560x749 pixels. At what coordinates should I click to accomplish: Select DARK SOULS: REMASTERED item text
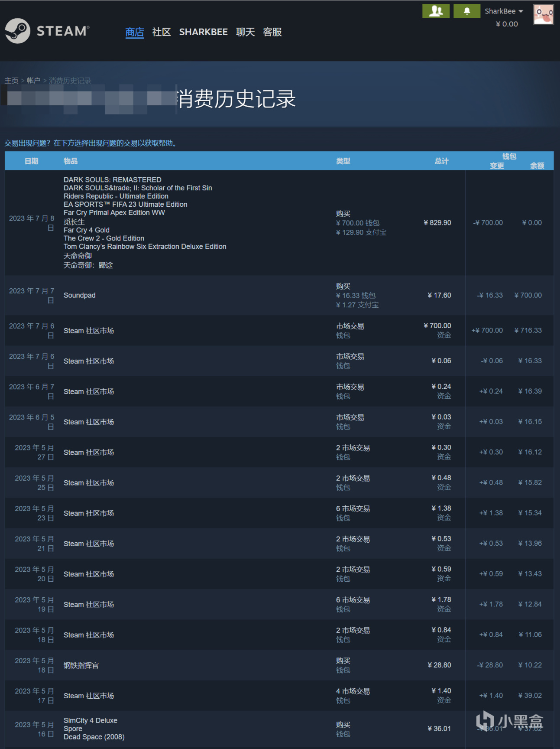pyautogui.click(x=113, y=180)
